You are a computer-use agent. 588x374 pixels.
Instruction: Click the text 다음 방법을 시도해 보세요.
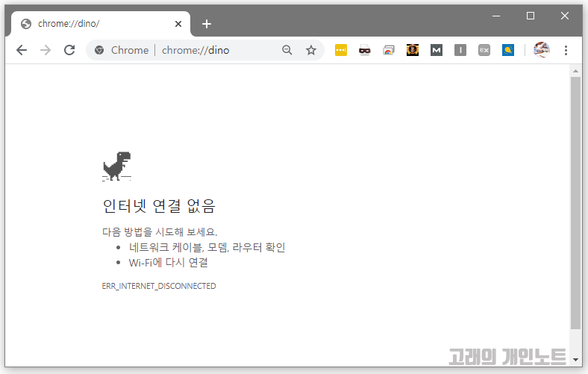point(160,232)
